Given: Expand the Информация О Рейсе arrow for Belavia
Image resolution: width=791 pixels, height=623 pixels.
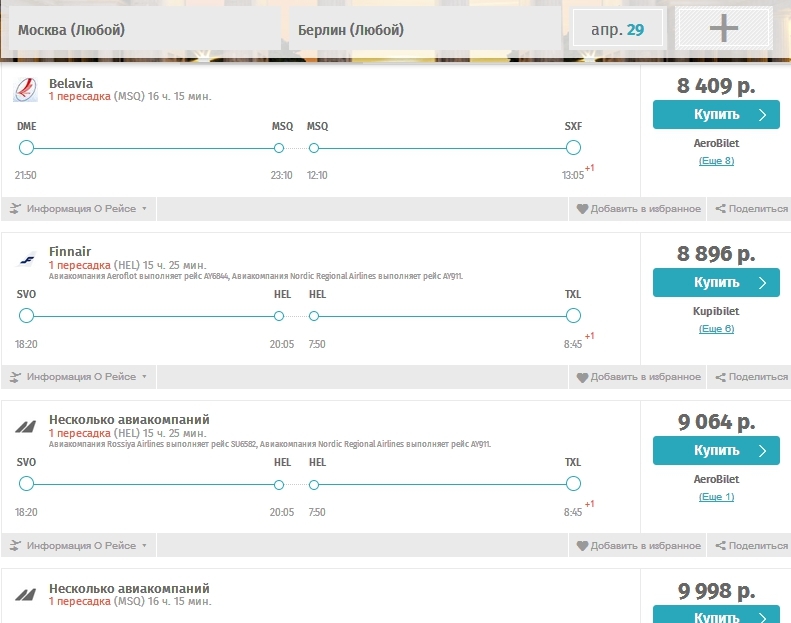Looking at the screenshot, I should (144, 208).
